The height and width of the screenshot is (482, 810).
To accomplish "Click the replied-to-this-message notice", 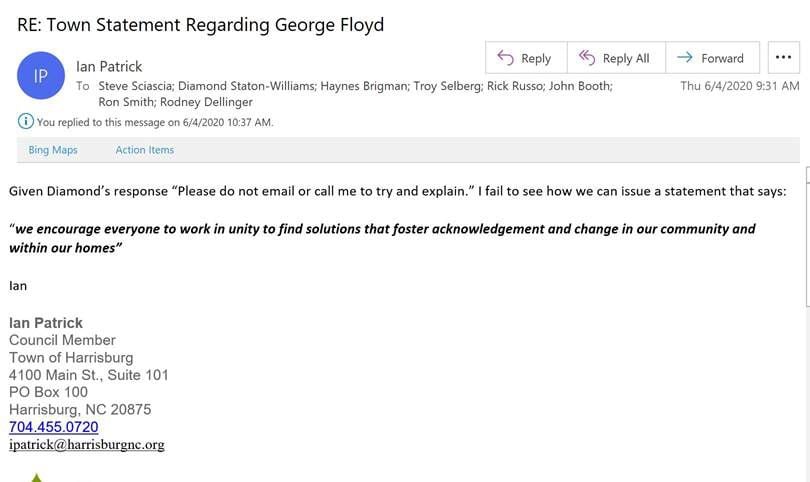I will pyautogui.click(x=154, y=122).
